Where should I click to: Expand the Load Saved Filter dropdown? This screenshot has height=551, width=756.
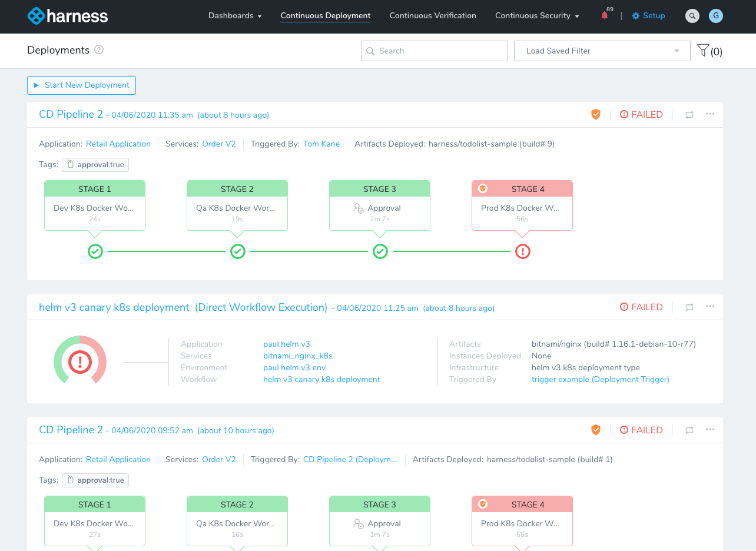pos(602,51)
